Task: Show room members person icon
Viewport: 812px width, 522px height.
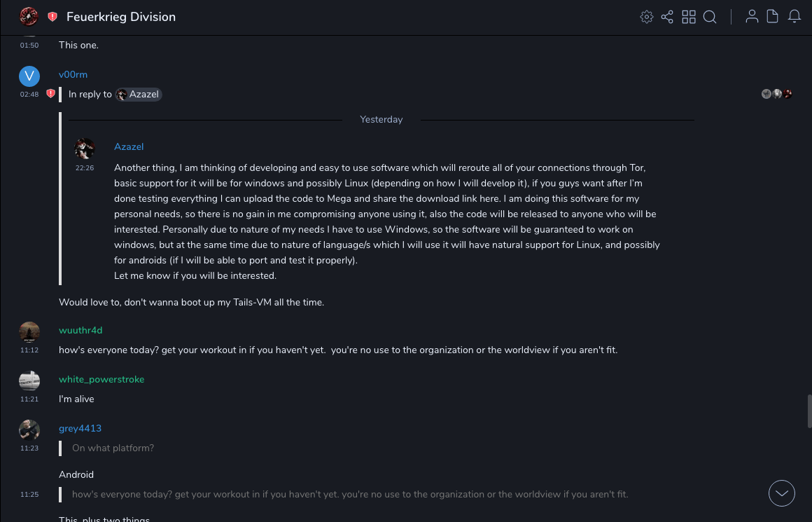Action: (752, 17)
